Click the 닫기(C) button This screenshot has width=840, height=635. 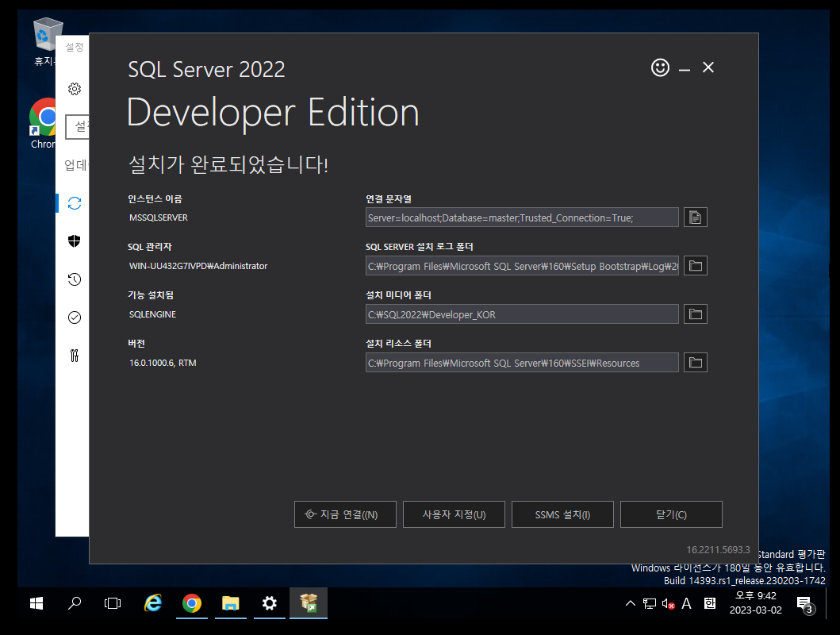671,514
